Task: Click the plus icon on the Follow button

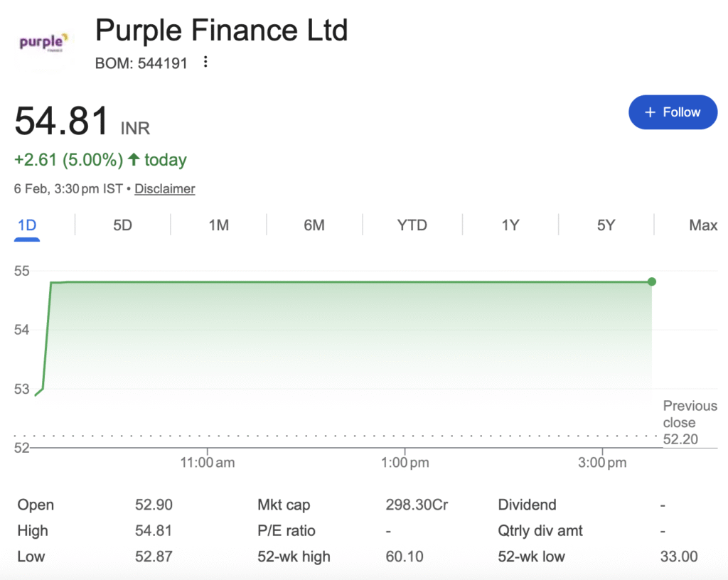Action: [649, 112]
